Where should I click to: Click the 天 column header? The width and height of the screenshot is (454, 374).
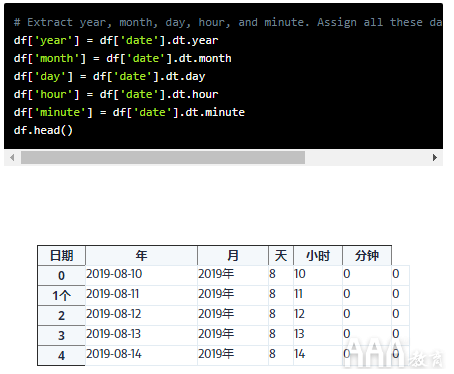click(281, 256)
